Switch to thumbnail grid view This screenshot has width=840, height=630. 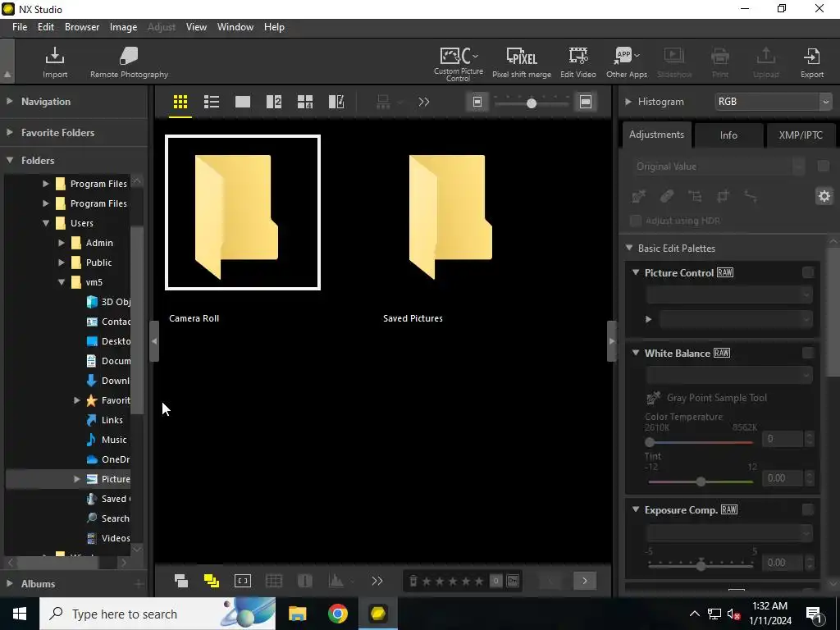(180, 102)
